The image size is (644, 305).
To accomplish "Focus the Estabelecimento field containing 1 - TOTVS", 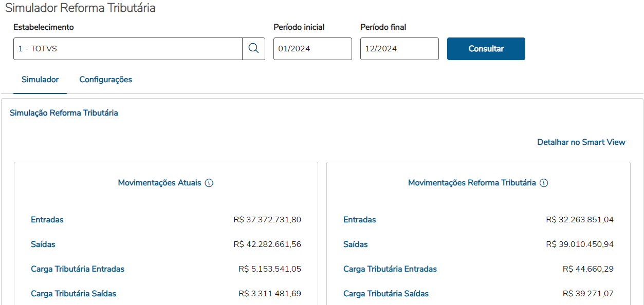I will pos(128,49).
